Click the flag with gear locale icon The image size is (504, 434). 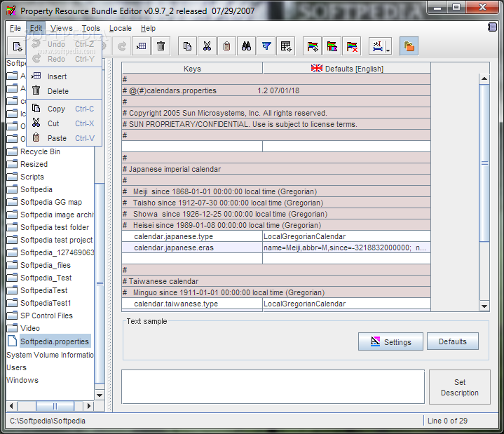313,46
